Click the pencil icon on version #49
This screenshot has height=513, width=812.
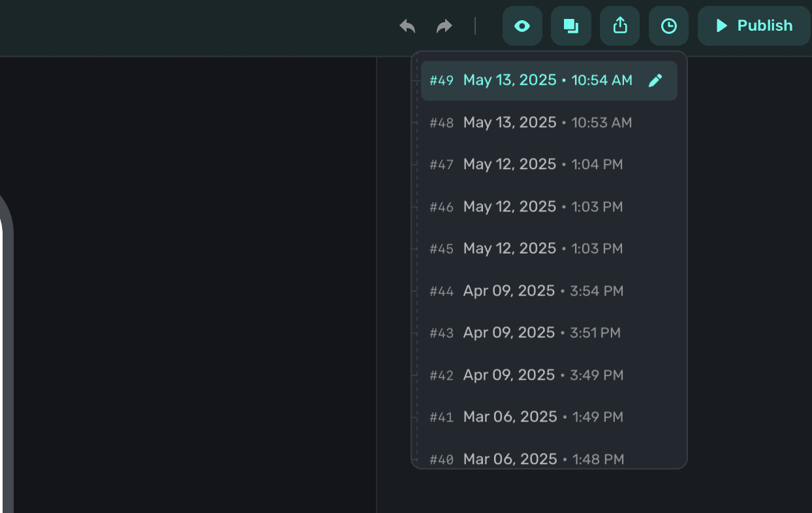click(655, 80)
